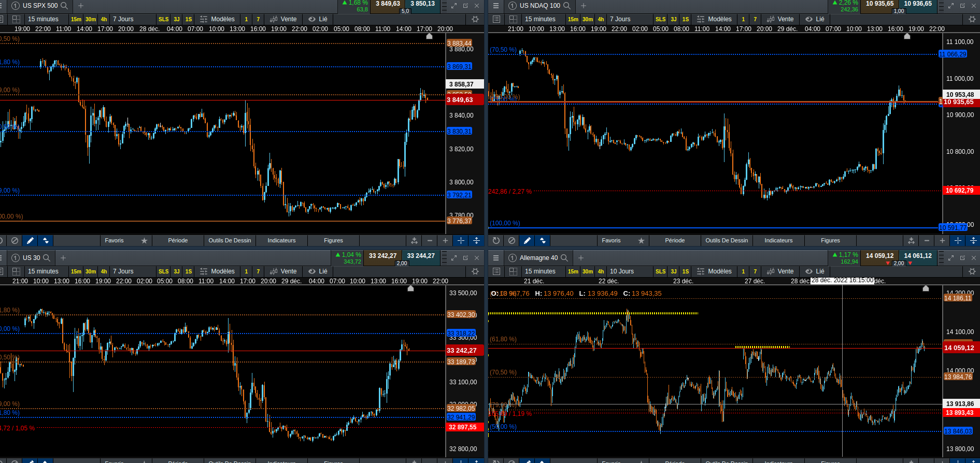Click the clear drawings icon under the US NDAQ 100 chart
Image resolution: width=980 pixels, height=463 pixels.
(x=512, y=240)
